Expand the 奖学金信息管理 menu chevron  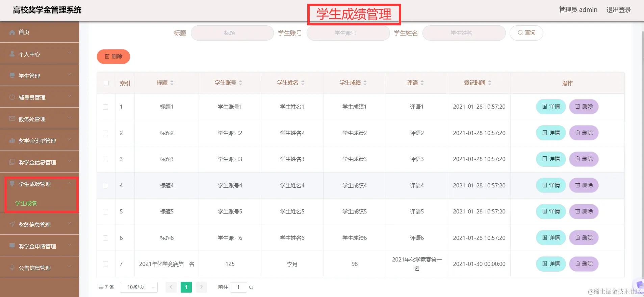coord(69,161)
